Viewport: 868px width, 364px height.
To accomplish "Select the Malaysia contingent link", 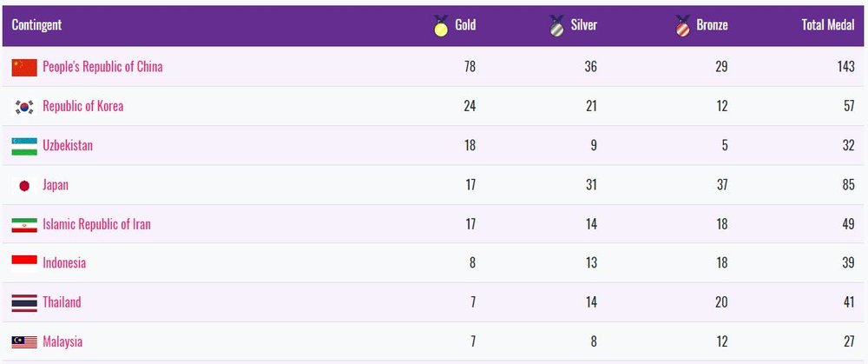I will point(62,341).
